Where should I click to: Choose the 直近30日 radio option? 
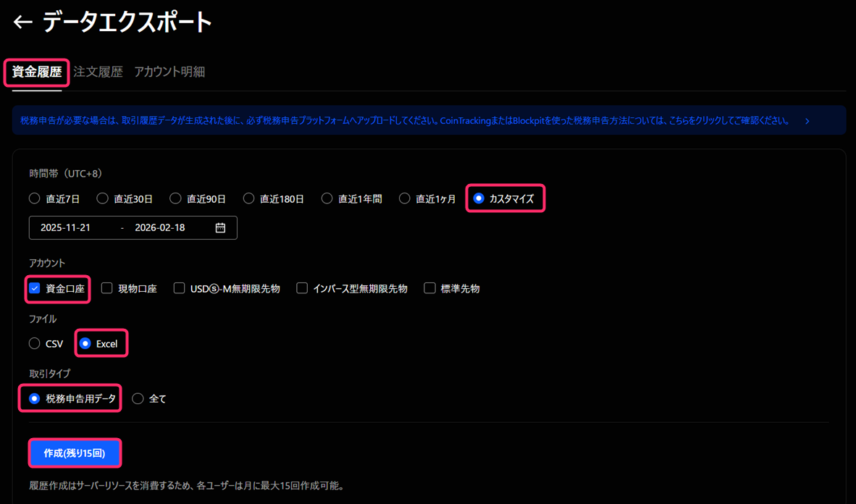pyautogui.click(x=103, y=198)
